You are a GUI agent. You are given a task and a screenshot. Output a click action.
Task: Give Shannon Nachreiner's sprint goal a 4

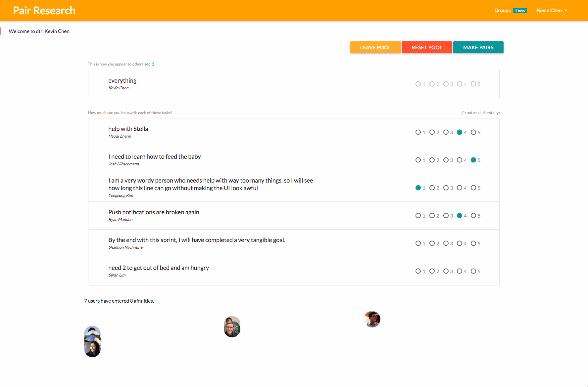point(459,243)
